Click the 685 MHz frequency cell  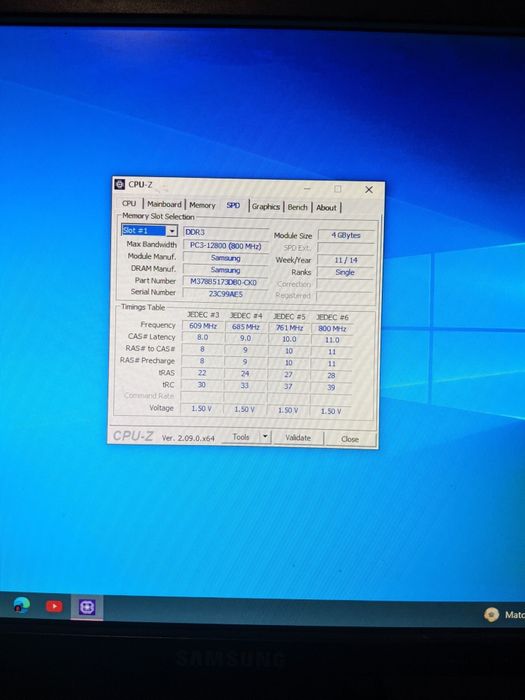pyautogui.click(x=246, y=327)
